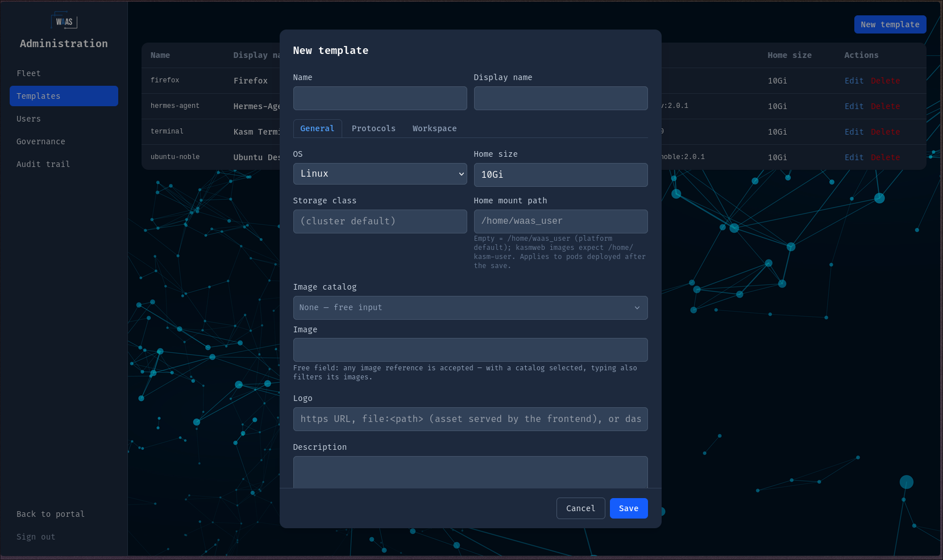Screen dimensions: 943x560
Task: Click the Home mount path field
Action: [560, 222]
